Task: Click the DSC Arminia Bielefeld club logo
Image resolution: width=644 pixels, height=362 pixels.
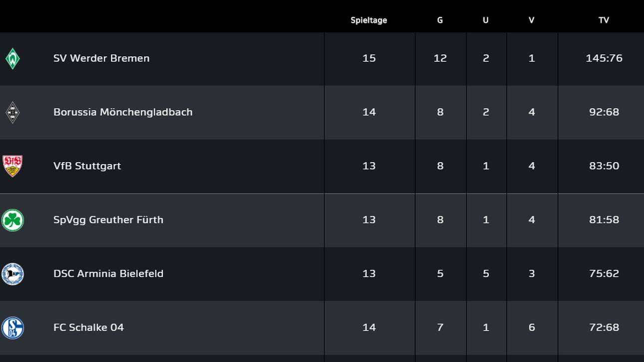Action: [12, 274]
